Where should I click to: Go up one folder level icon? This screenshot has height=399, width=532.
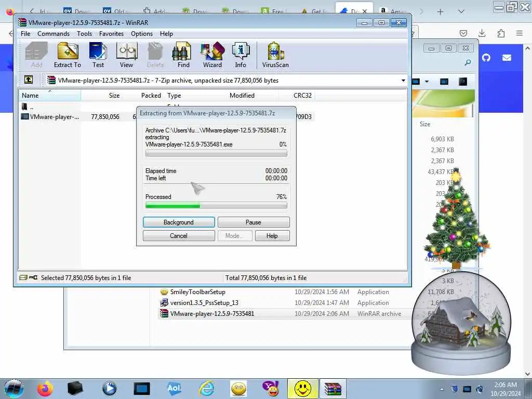[29, 79]
